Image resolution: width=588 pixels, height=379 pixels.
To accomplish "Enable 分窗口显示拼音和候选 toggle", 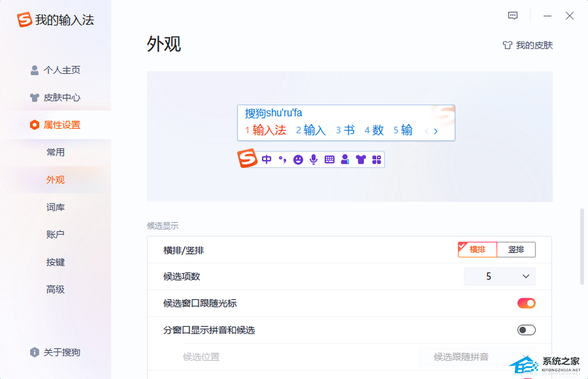I will [526, 330].
